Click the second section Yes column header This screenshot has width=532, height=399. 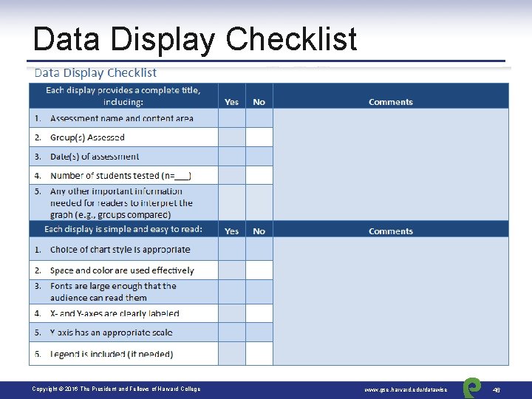232,231
